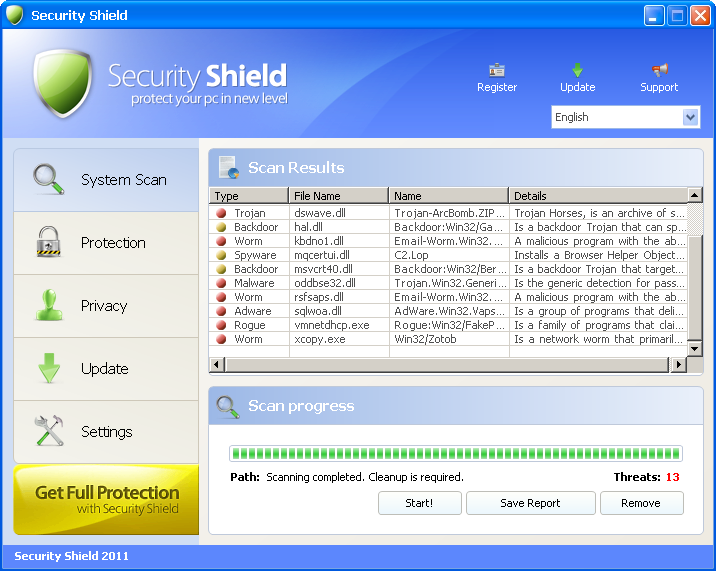Click the title bar shield icon
716x571 pixels.
15,15
